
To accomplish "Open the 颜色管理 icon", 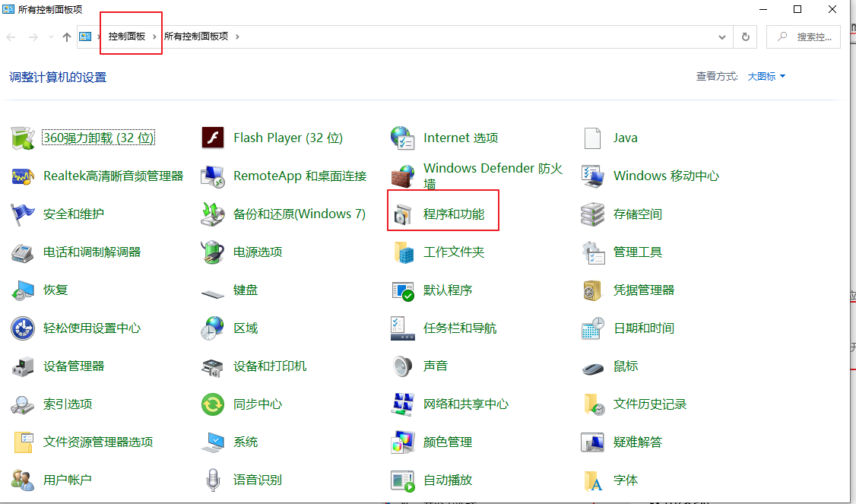I will pyautogui.click(x=403, y=442).
